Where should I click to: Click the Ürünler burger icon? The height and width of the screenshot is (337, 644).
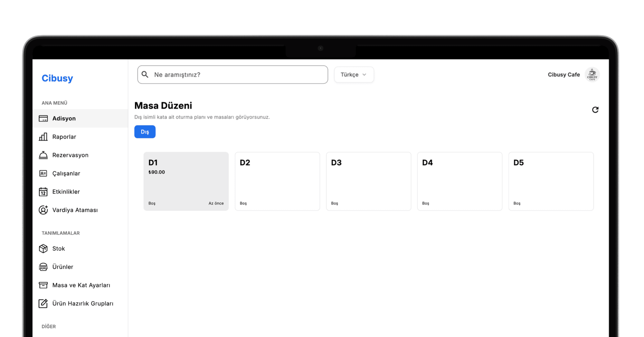pos(43,267)
